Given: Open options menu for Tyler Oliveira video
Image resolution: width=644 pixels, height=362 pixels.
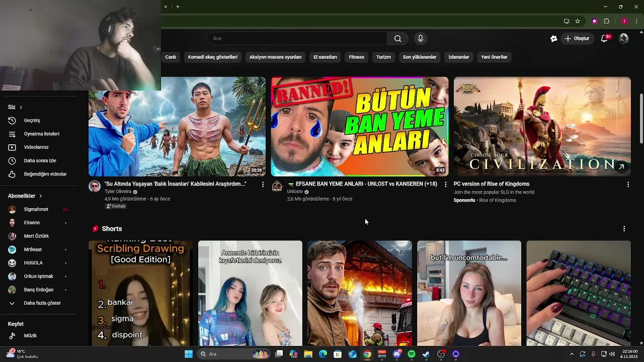Looking at the screenshot, I should 263,185.
